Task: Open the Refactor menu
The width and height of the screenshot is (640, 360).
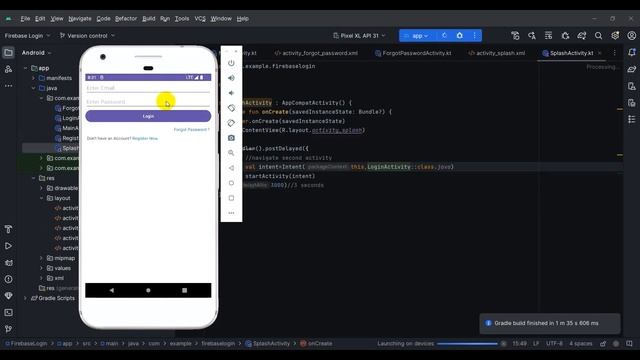Action: pyautogui.click(x=126, y=19)
